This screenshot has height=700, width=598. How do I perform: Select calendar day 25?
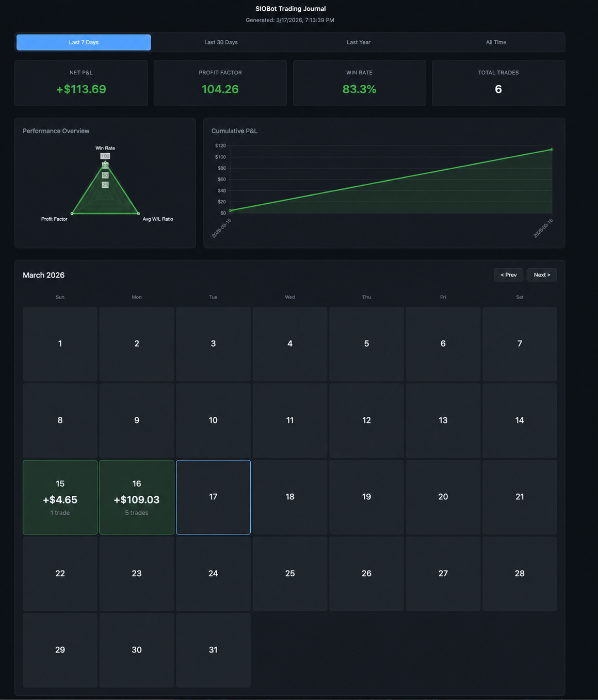pyautogui.click(x=290, y=574)
